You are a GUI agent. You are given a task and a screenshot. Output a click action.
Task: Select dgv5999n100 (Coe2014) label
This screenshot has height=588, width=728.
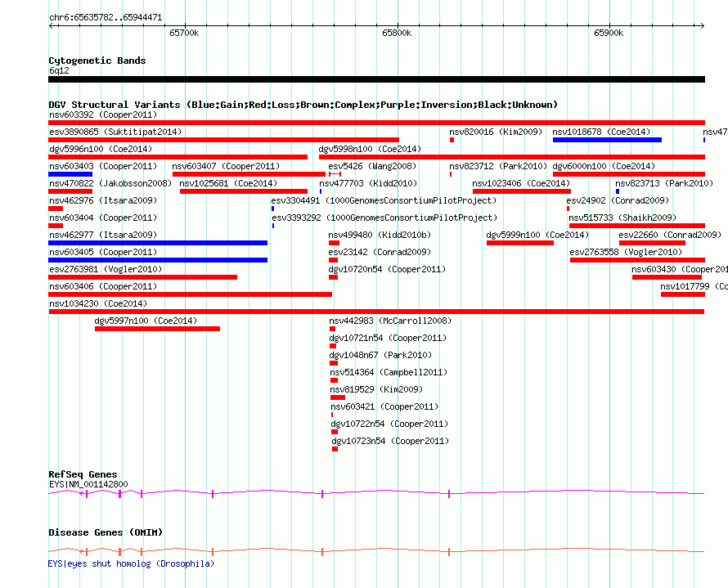[537, 235]
